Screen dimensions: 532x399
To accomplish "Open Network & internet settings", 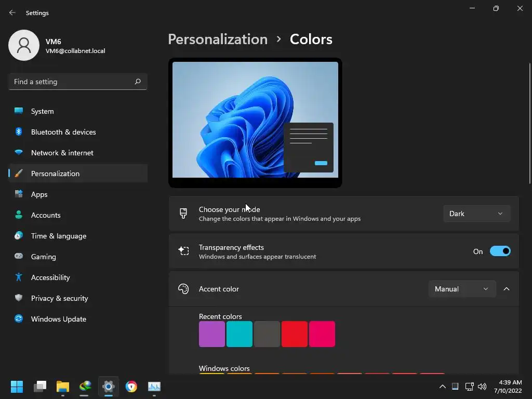I will pos(78,153).
